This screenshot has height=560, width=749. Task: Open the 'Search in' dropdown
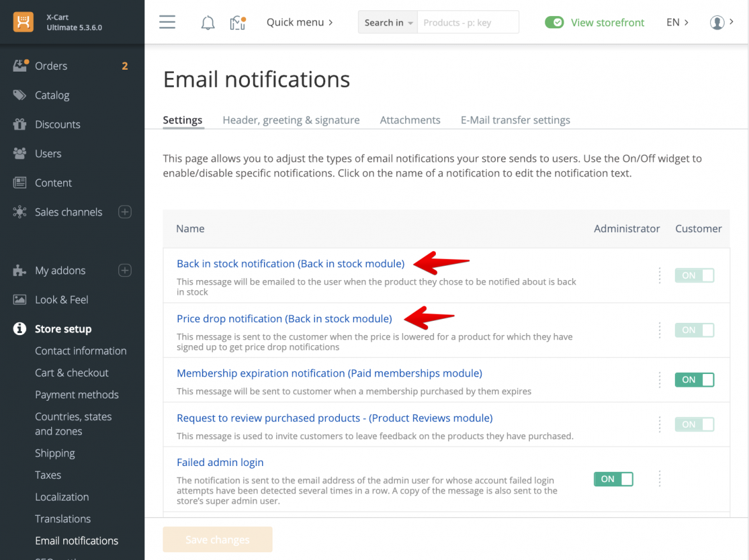pyautogui.click(x=387, y=22)
